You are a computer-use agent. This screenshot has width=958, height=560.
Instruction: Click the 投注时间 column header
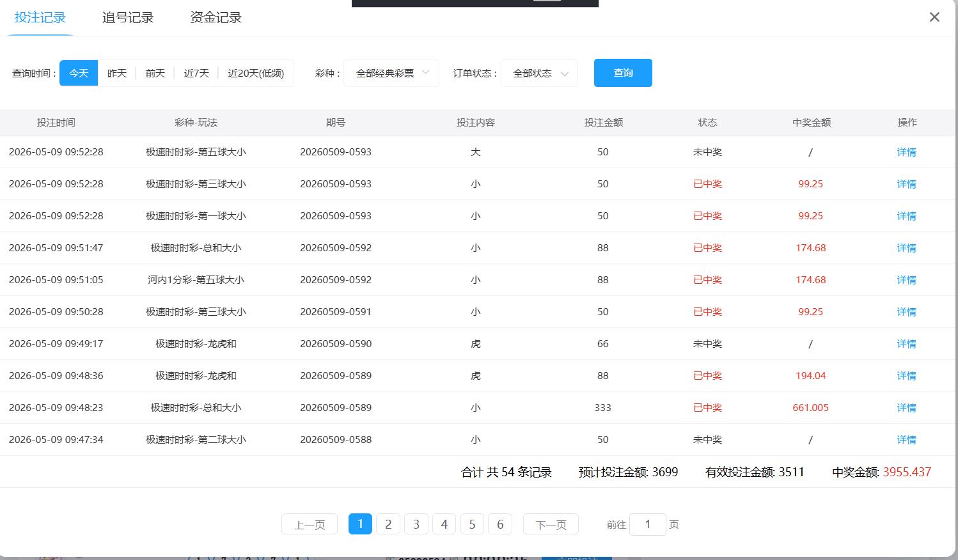pyautogui.click(x=56, y=122)
